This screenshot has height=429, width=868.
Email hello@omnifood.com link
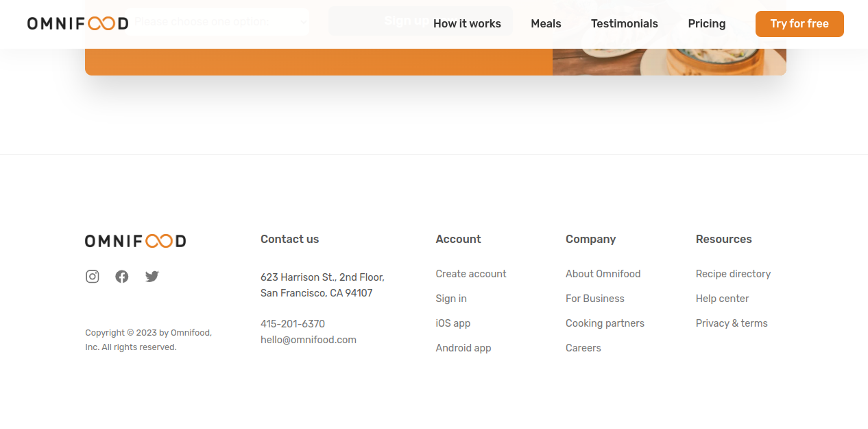point(309,340)
